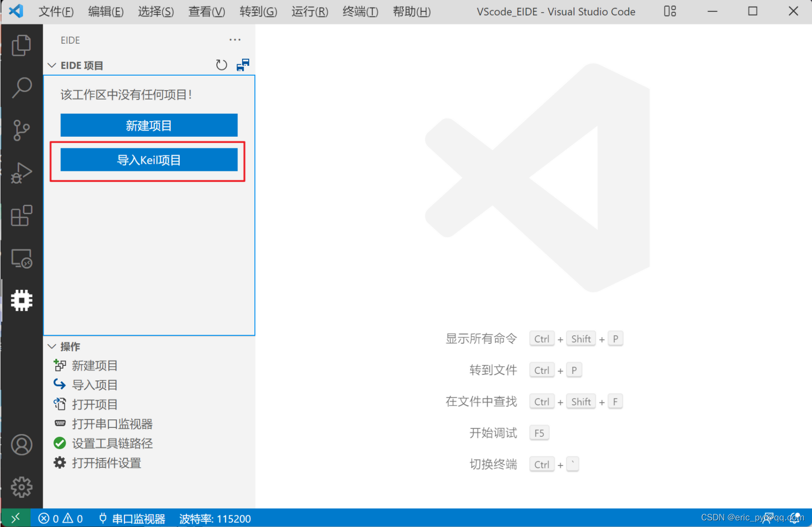This screenshot has height=527, width=812.
Task: Open the Remote Explorer view
Action: click(x=21, y=258)
